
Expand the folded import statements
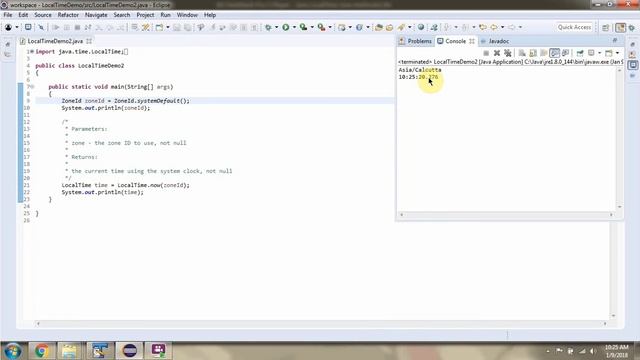click(x=32, y=51)
